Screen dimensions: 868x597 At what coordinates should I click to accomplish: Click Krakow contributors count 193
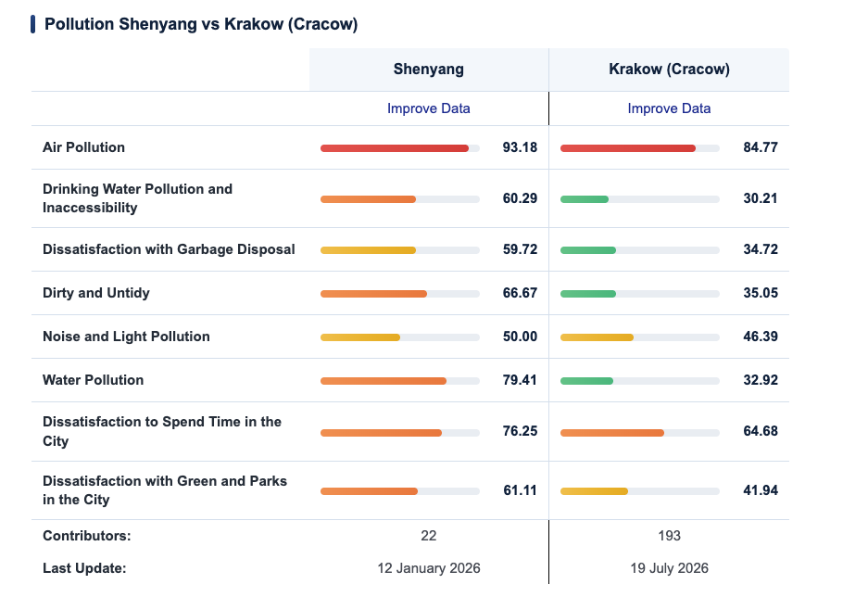[669, 536]
